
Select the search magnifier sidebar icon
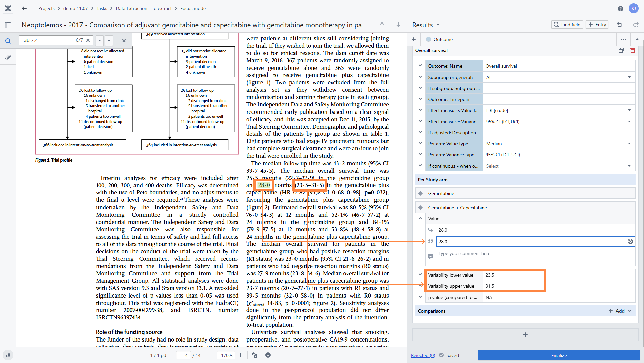tap(8, 41)
